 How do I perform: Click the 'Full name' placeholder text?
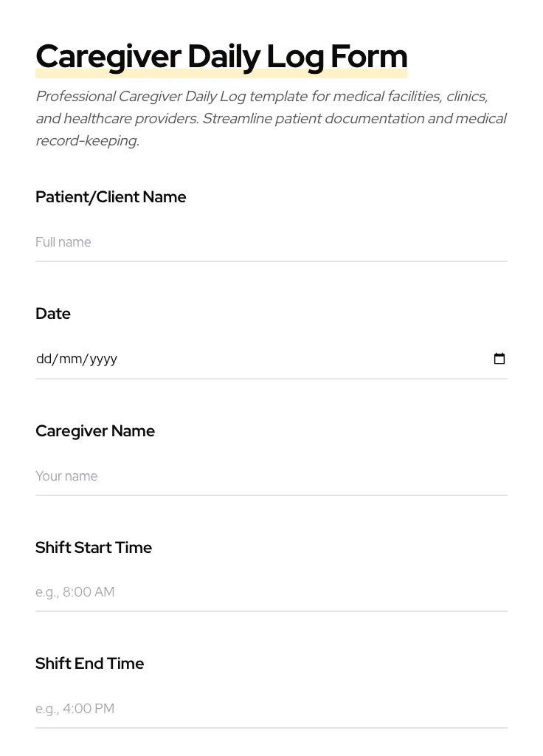[x=63, y=242]
